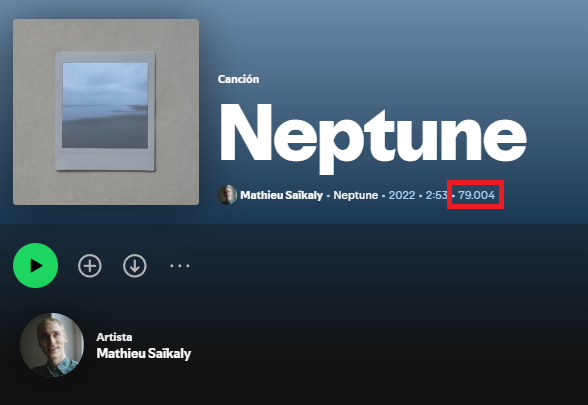This screenshot has height=405, width=588.
Task: Open Mathieu Saïkaly link in song header
Action: [x=281, y=195]
